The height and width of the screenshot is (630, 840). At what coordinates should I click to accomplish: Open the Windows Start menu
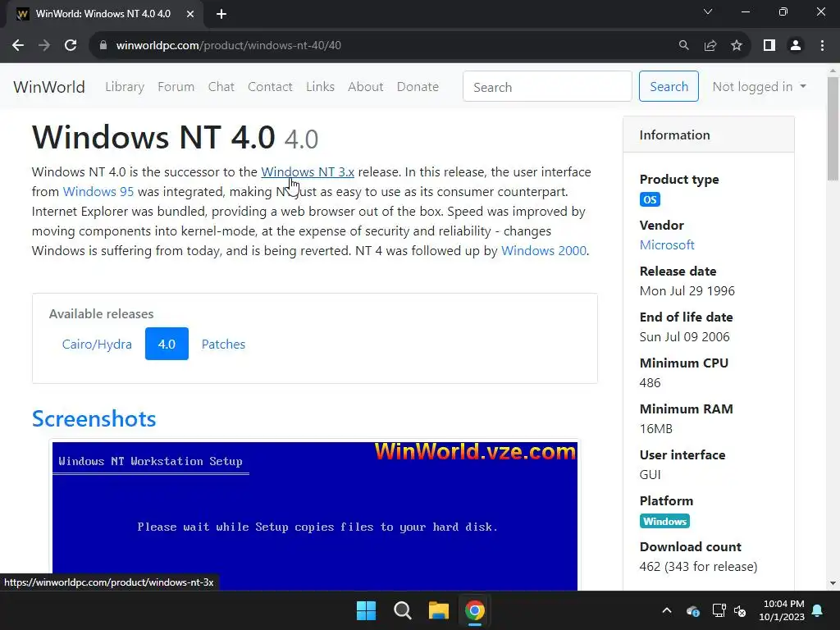[367, 610]
